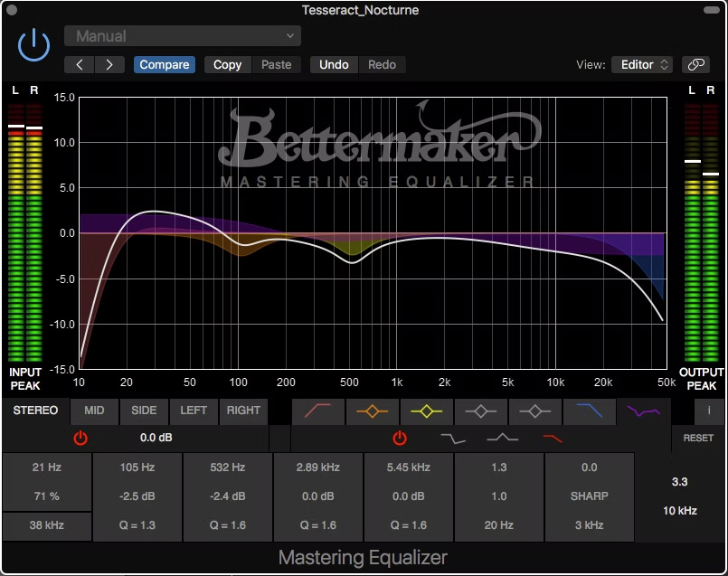Click the OUTPUT PEAK label

tap(702, 379)
